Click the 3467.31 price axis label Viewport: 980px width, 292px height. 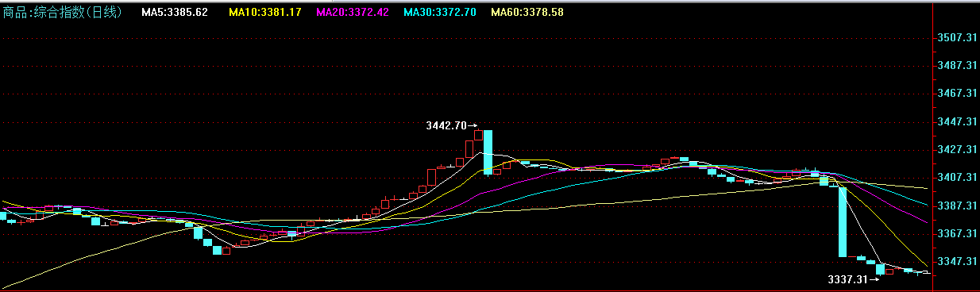(957, 93)
